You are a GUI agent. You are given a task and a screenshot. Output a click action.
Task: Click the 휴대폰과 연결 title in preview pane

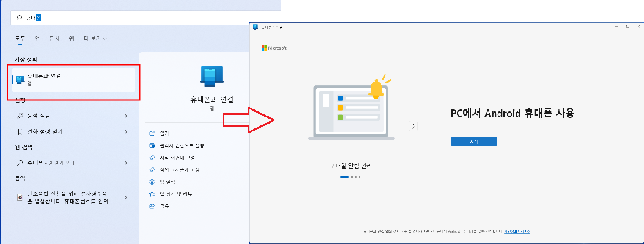point(212,99)
